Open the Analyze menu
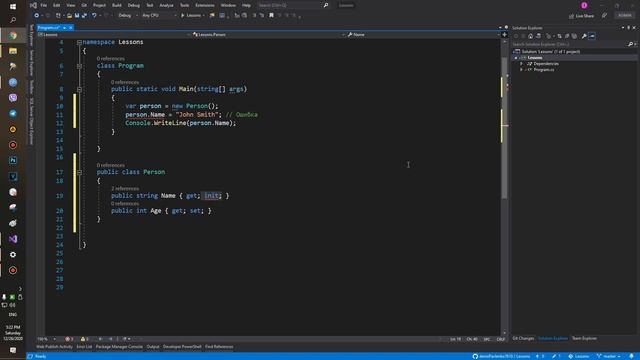Screen dimensions: 640x360 pyautogui.click(x=166, y=5)
